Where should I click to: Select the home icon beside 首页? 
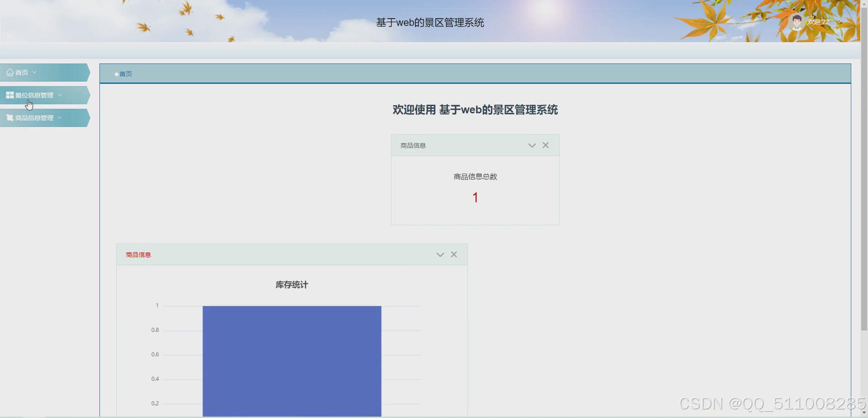(9, 72)
